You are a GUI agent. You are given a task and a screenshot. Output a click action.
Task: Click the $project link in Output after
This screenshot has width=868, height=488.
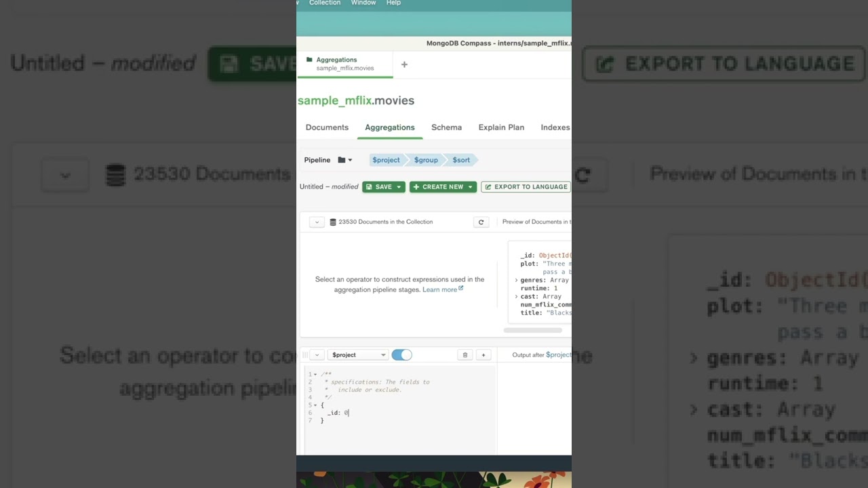coord(558,355)
